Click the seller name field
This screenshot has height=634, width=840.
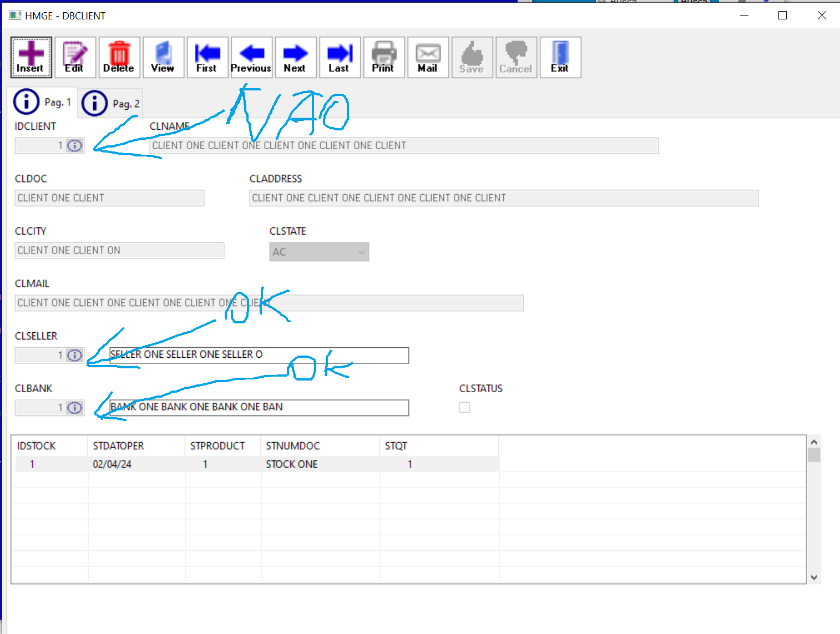pos(259,356)
